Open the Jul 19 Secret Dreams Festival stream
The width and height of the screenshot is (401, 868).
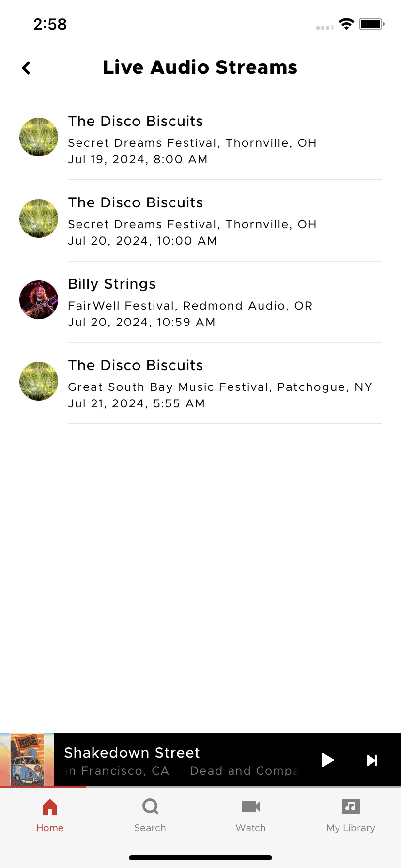[200, 139]
